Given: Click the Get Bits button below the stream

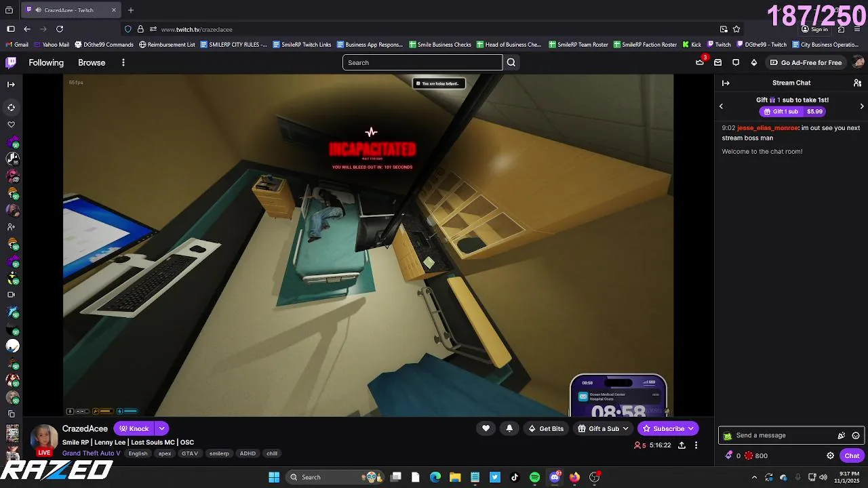Looking at the screenshot, I should click(x=546, y=428).
